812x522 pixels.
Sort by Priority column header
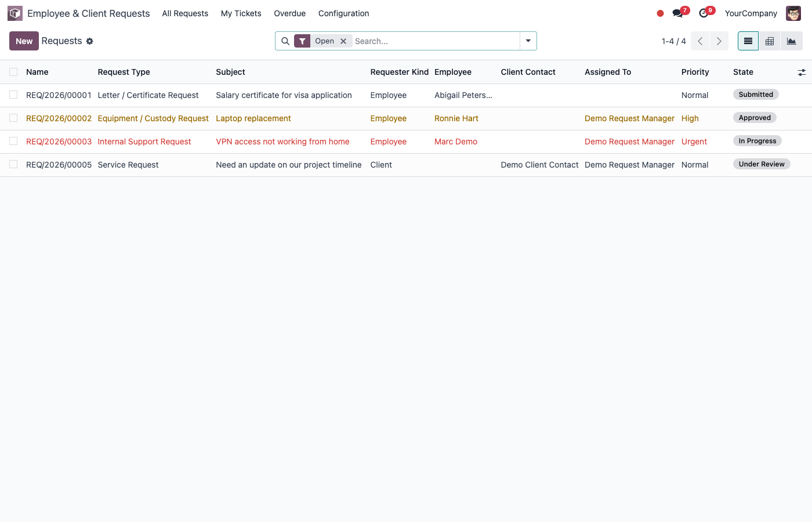(x=695, y=72)
